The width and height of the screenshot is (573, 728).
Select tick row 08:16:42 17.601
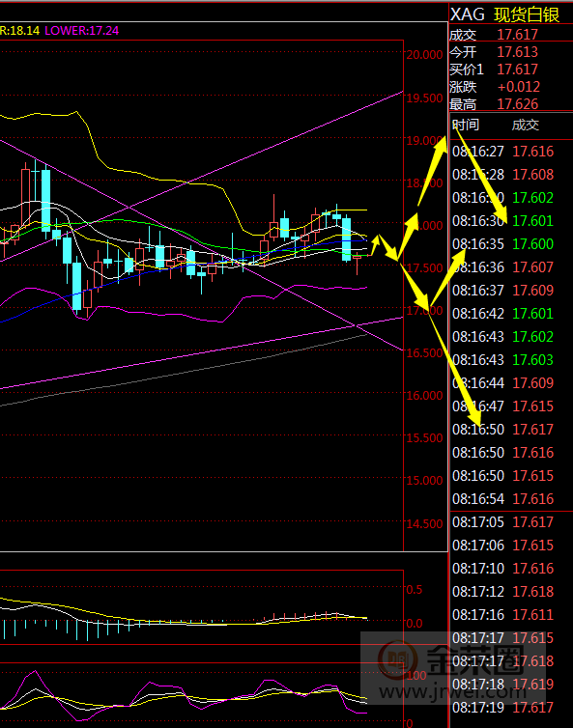(511, 314)
